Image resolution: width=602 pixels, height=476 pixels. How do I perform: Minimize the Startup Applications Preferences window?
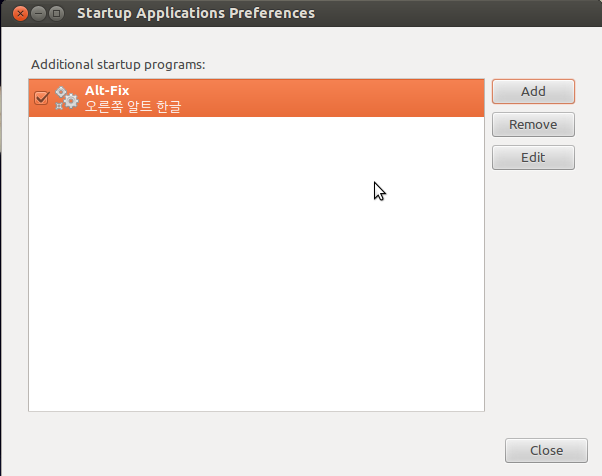38,14
